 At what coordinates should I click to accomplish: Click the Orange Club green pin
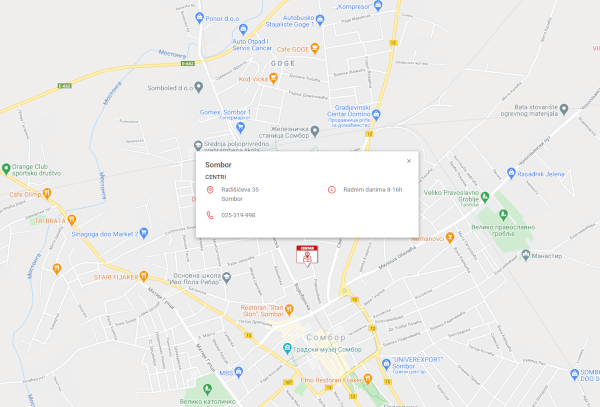pos(6,169)
